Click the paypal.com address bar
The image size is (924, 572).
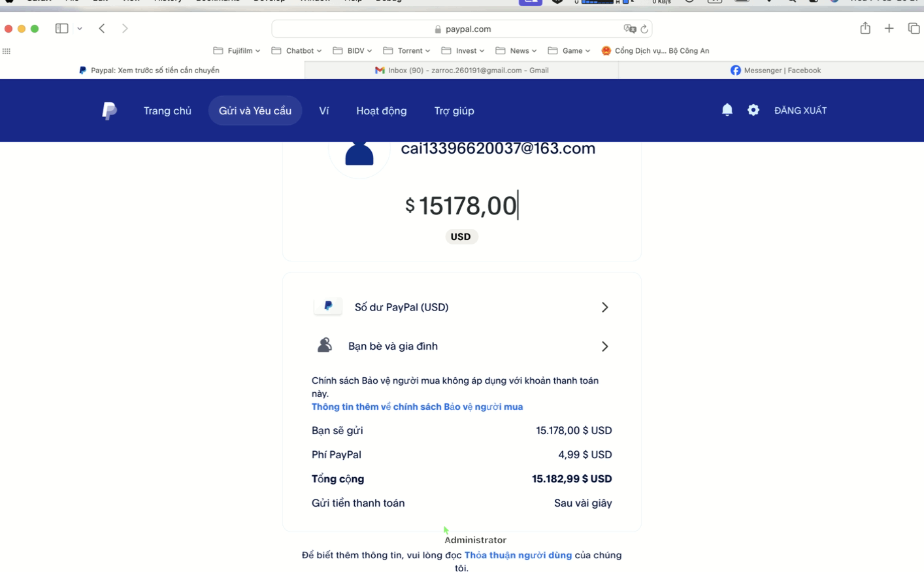point(462,29)
